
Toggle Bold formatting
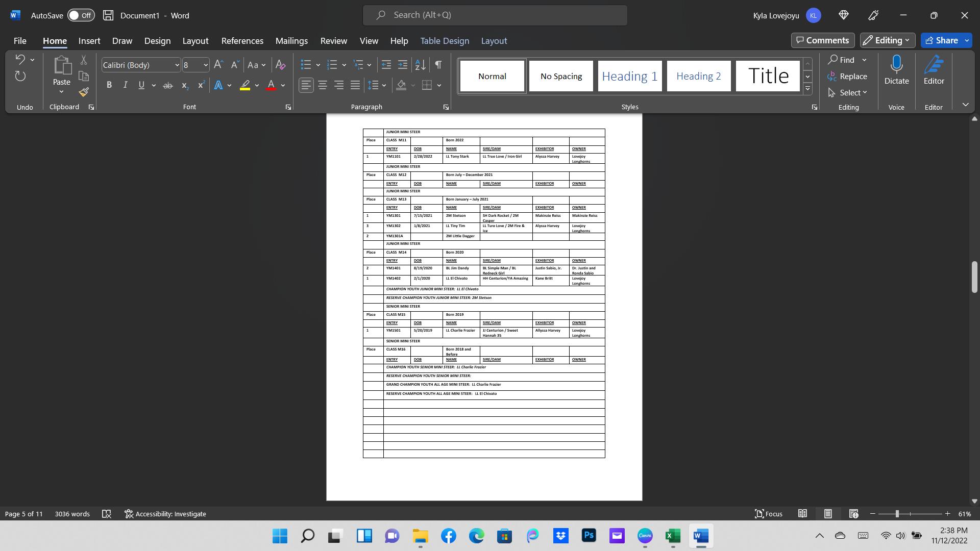click(109, 85)
